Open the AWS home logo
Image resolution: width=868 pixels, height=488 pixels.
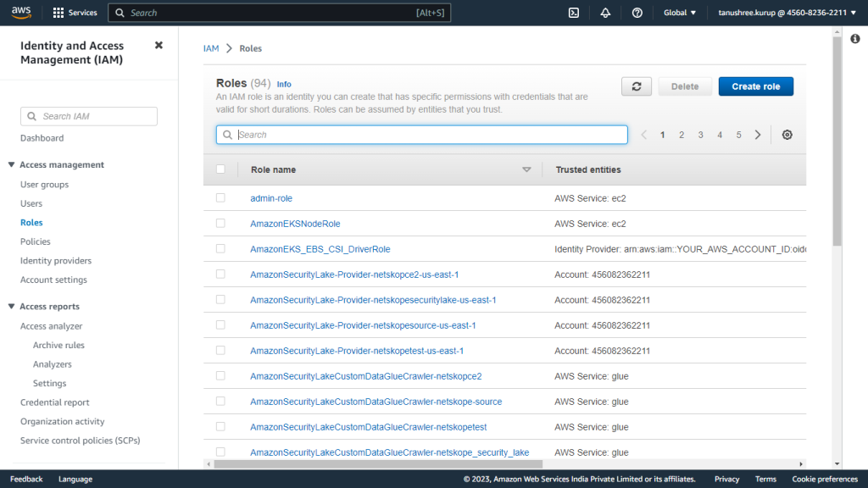click(21, 12)
